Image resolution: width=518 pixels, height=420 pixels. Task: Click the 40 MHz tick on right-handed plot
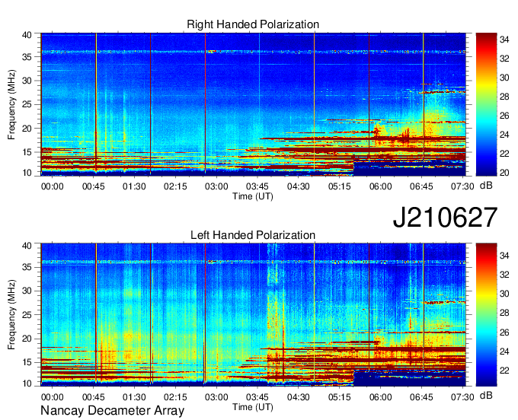click(27, 35)
